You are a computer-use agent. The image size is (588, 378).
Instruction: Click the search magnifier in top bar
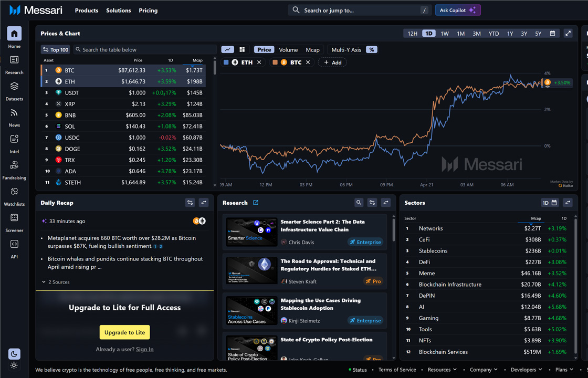(296, 10)
